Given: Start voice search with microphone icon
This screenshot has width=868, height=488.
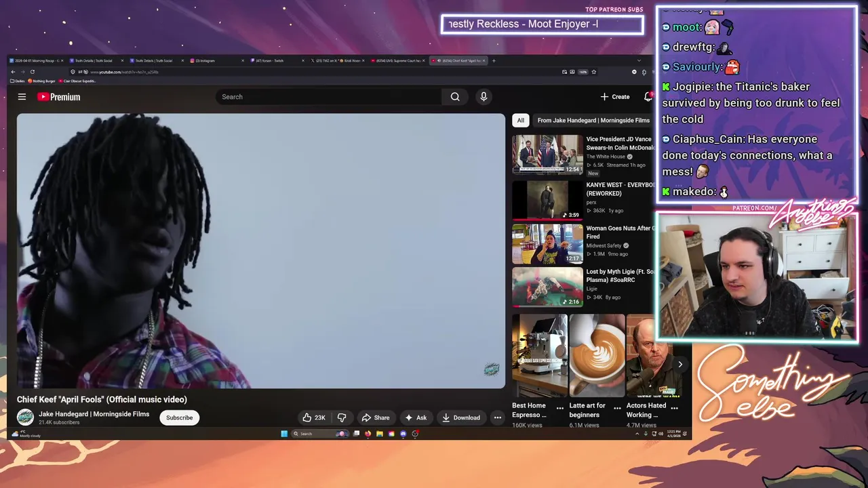Looking at the screenshot, I should [484, 97].
